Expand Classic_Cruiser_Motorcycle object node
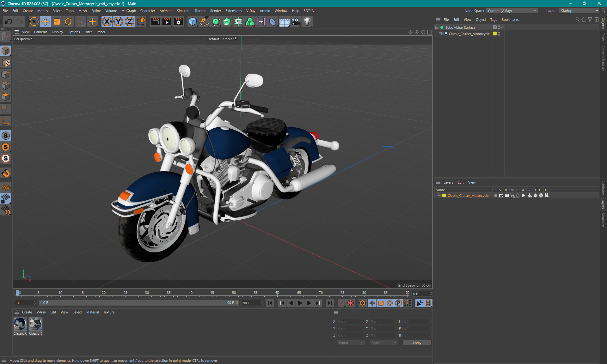The width and height of the screenshot is (607, 364). [440, 34]
